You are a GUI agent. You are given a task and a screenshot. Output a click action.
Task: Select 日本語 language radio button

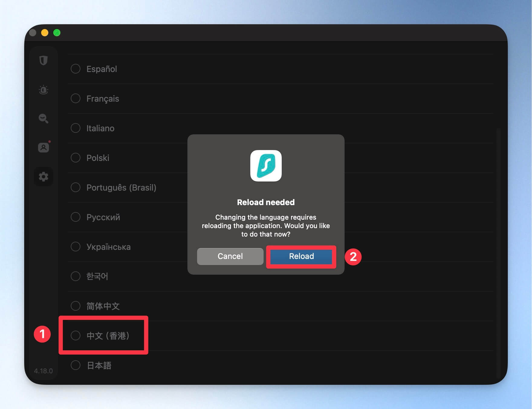point(76,365)
